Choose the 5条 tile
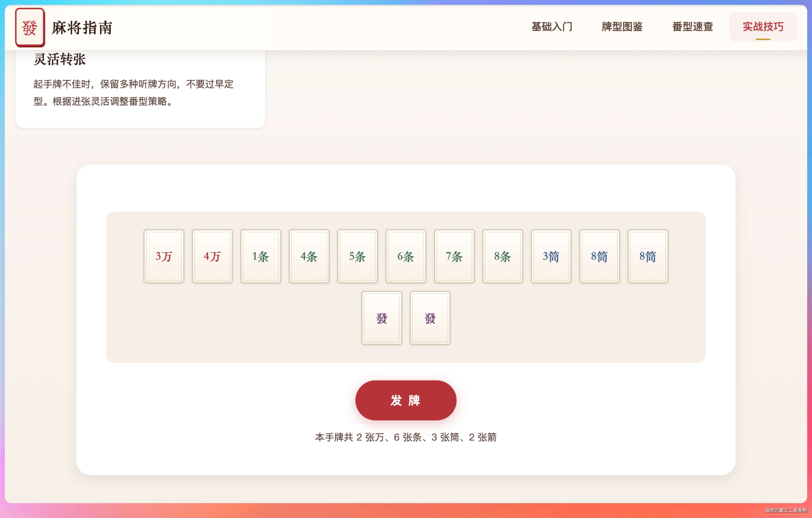This screenshot has width=812, height=518. [x=357, y=256]
